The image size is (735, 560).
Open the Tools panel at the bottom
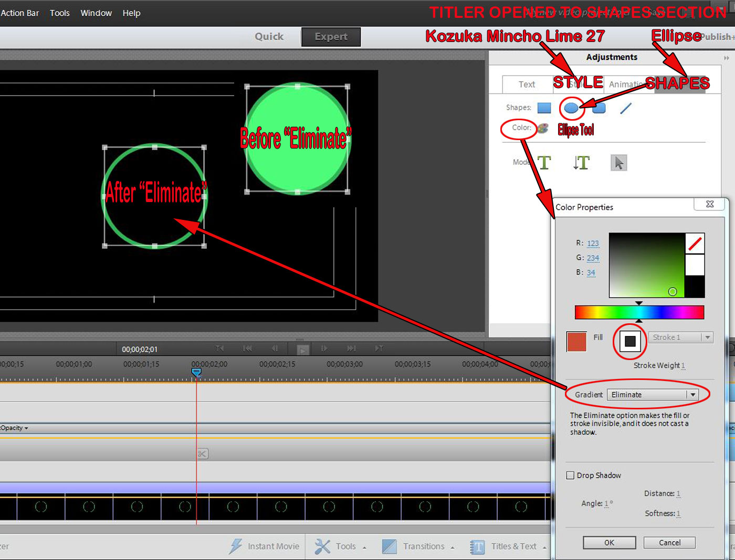point(346,546)
